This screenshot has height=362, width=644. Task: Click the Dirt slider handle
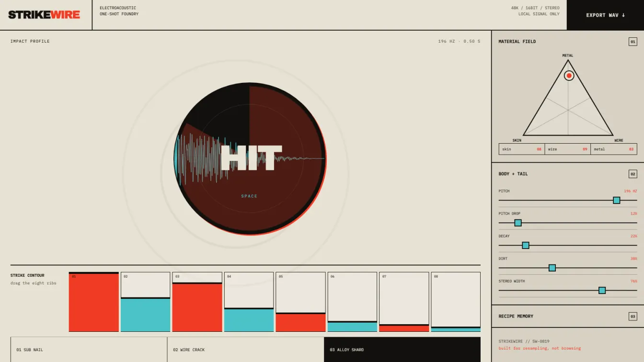552,268
